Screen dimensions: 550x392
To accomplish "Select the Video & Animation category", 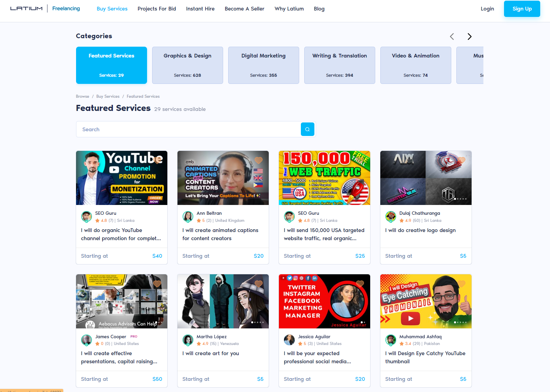I will click(416, 65).
